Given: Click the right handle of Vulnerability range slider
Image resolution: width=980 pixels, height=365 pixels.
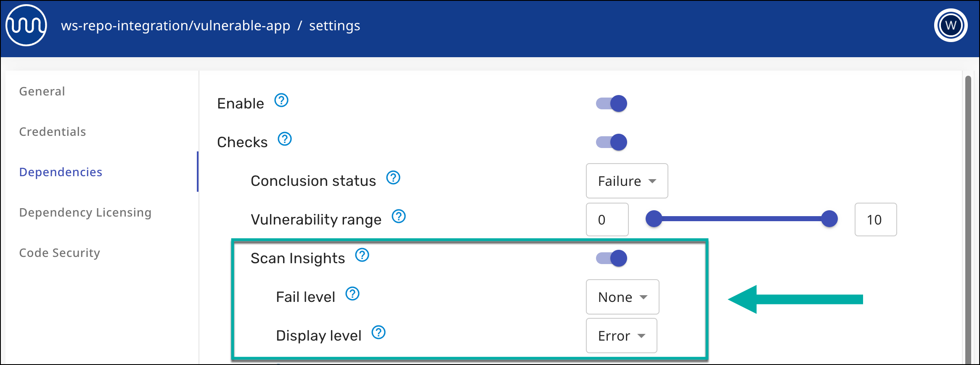Looking at the screenshot, I should pos(829,219).
